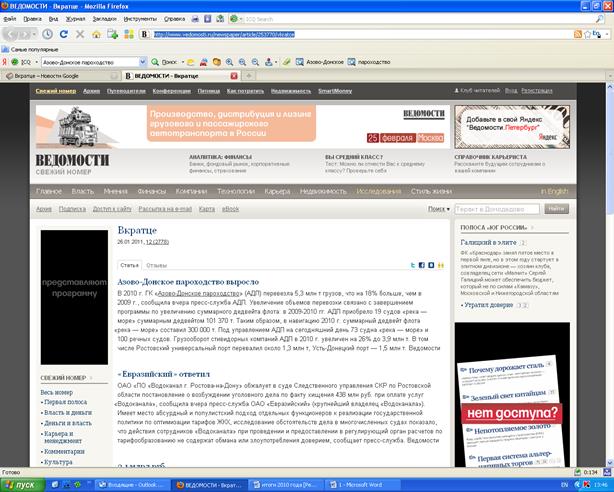Stop loading with the X icon
614x492 pixels.
(80, 34)
